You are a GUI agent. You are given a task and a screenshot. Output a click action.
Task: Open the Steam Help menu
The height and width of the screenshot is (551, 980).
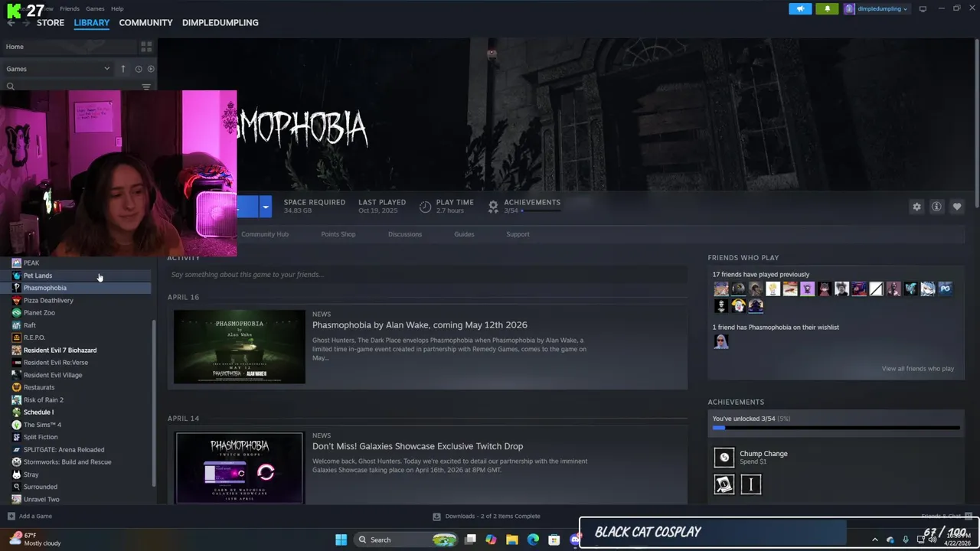(117, 8)
